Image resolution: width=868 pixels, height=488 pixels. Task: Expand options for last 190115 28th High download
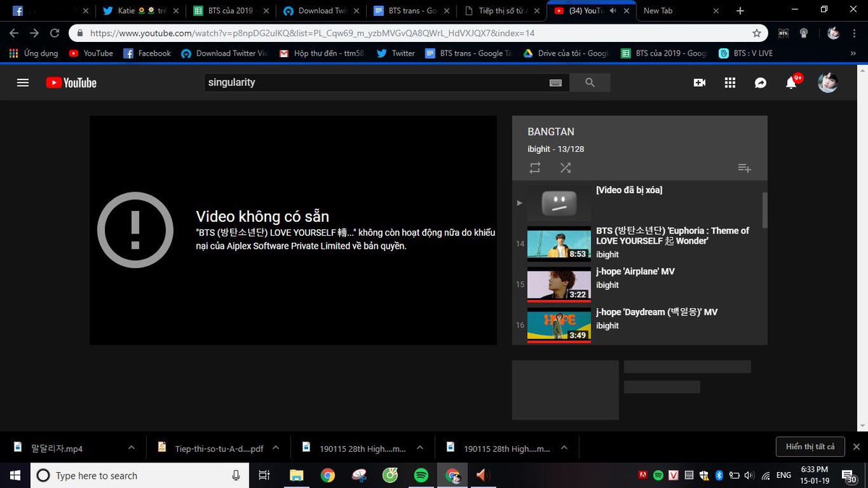(566, 448)
